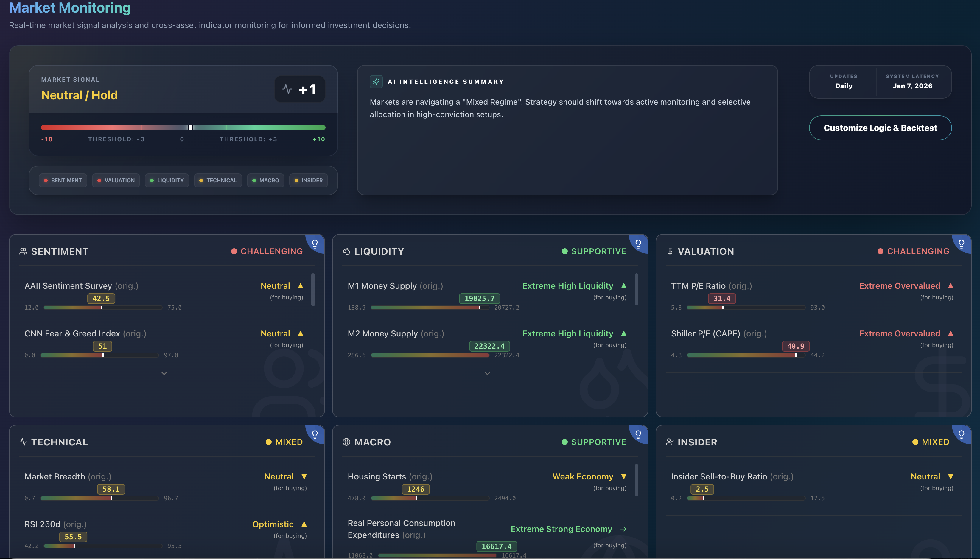This screenshot has width=980, height=559.
Task: Click the Technical waveform icon
Action: click(x=23, y=442)
